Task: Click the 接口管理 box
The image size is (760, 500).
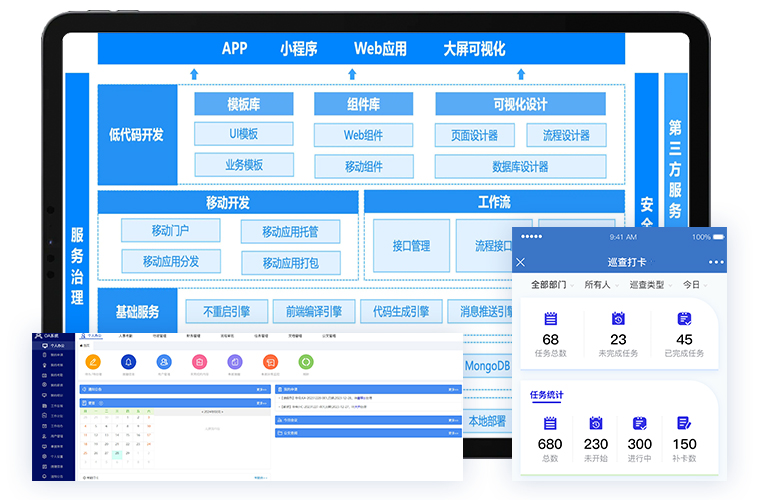Action: tap(412, 246)
